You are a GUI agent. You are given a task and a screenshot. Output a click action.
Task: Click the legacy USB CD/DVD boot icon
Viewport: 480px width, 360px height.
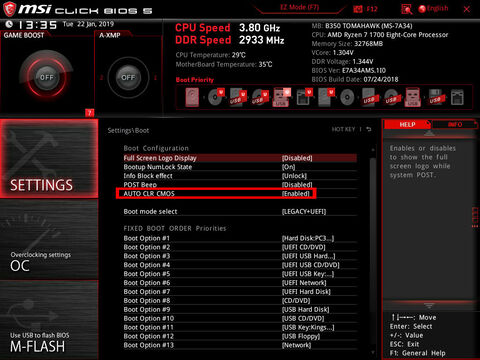pyautogui.click(x=391, y=98)
